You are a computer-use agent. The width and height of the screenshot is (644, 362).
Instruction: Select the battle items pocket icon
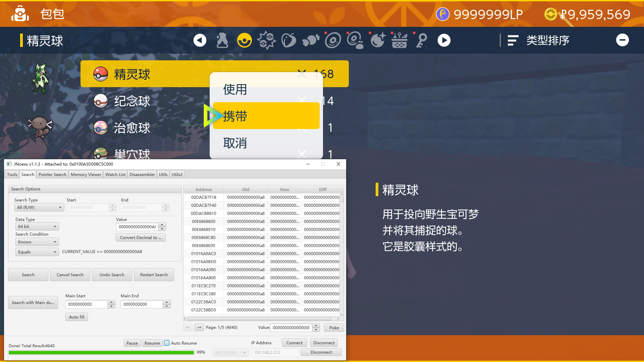(x=267, y=41)
